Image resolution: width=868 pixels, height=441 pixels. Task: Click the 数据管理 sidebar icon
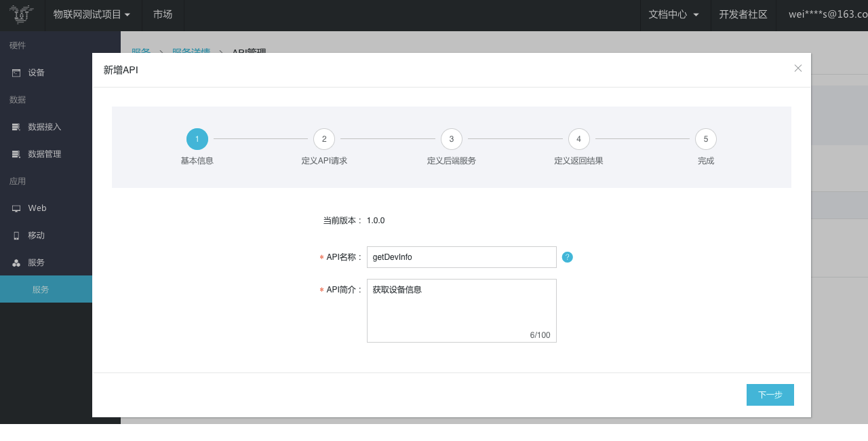coord(16,154)
